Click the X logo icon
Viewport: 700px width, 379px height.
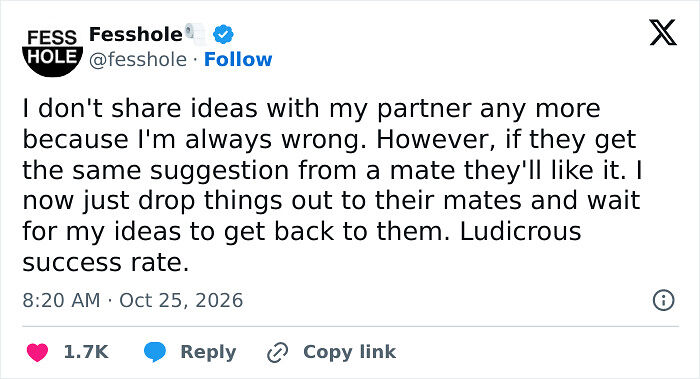point(663,33)
